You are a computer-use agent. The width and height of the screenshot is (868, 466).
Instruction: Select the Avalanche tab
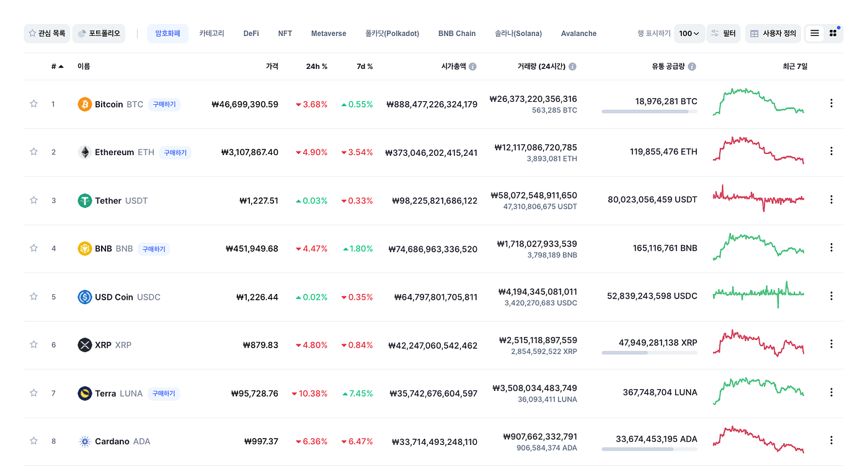click(x=578, y=34)
